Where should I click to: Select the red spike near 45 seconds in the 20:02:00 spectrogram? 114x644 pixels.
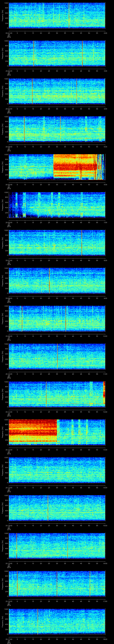pyautogui.click(x=82, y=54)
